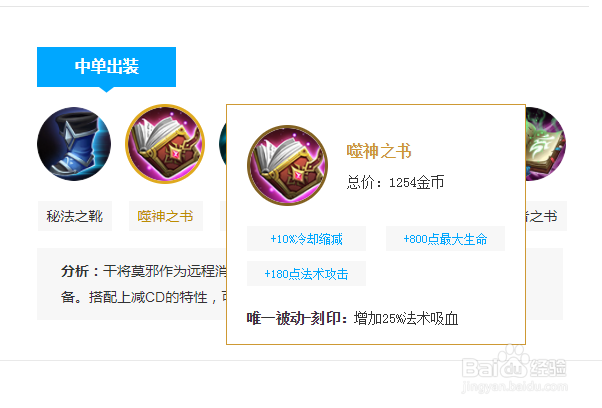The image size is (602, 408).
Task: Click the Baidu paw print logo
Action: click(x=514, y=361)
